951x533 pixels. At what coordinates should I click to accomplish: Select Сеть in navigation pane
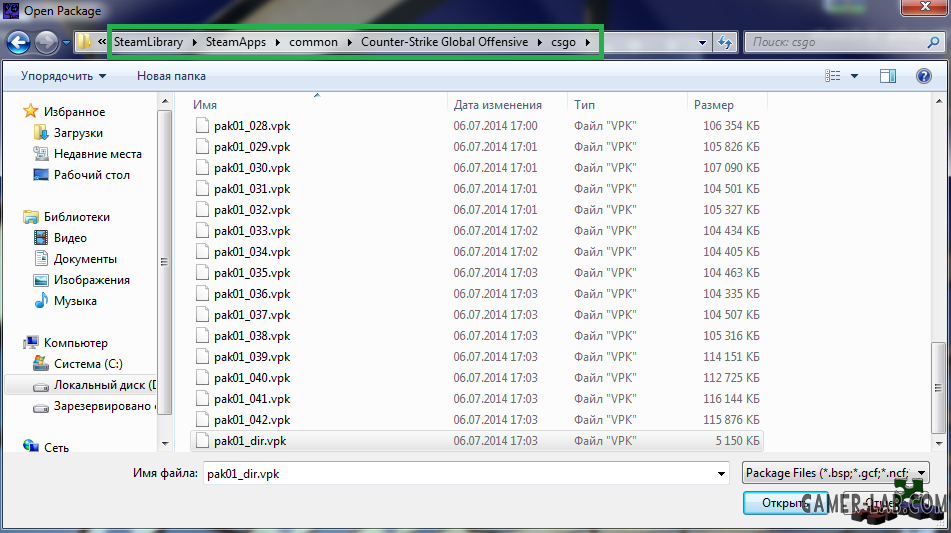[56, 448]
